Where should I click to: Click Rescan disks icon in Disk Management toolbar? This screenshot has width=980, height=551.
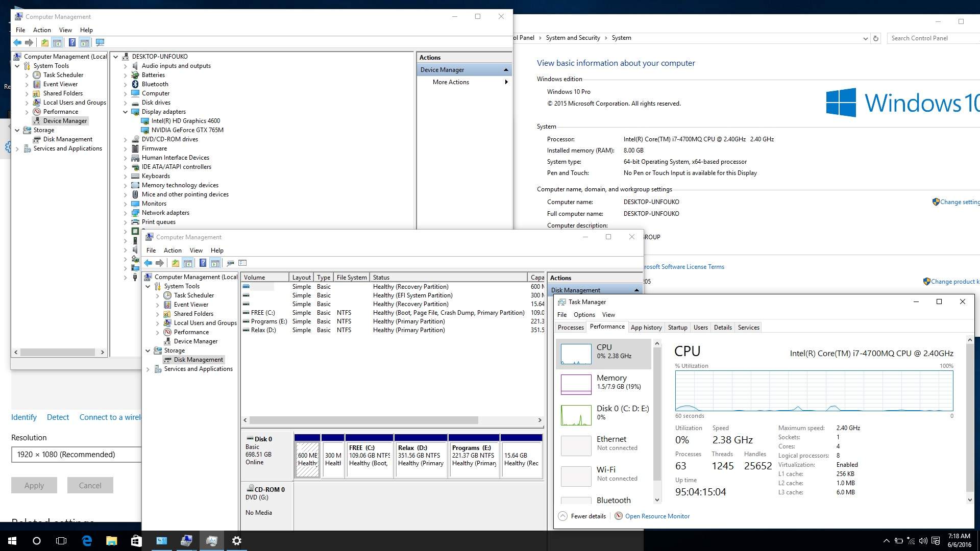tap(231, 263)
